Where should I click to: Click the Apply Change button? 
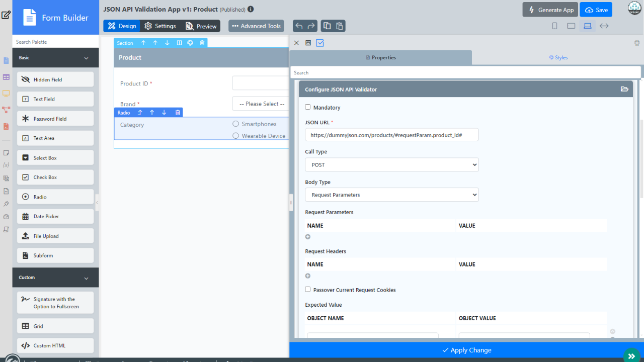(x=466, y=350)
